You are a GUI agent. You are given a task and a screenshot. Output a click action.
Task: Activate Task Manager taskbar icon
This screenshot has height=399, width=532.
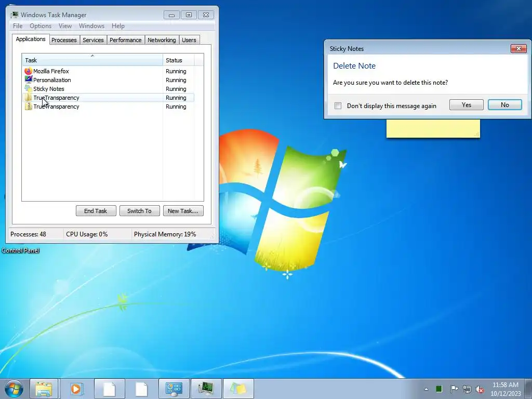206,389
